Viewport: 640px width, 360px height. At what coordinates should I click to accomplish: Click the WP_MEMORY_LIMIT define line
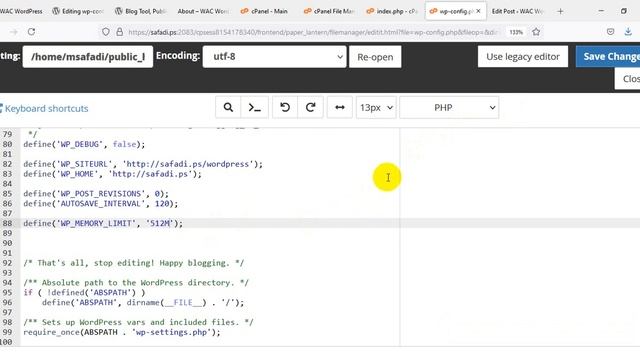(103, 223)
